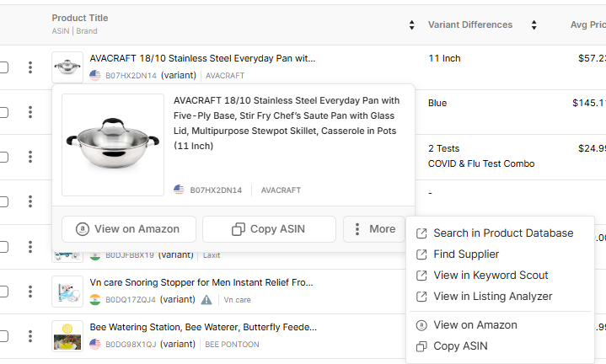The width and height of the screenshot is (606, 364).
Task: Click the Blue variant cell
Action: tap(437, 103)
